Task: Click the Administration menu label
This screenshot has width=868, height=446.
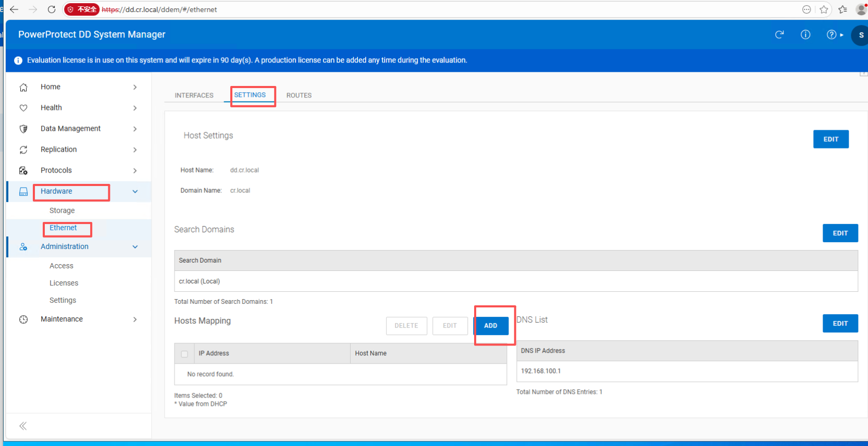Action: 65,246
